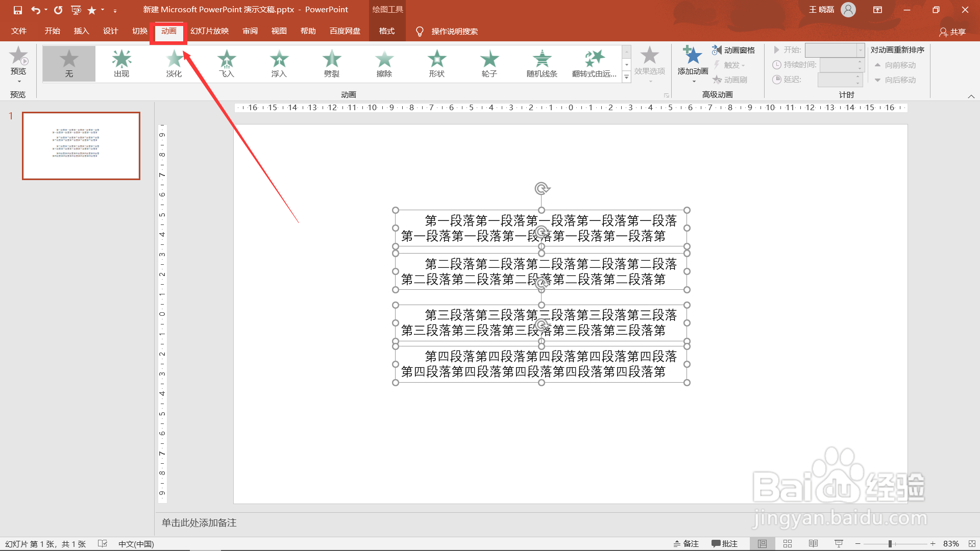Open the 百度网盘 tab

[345, 31]
